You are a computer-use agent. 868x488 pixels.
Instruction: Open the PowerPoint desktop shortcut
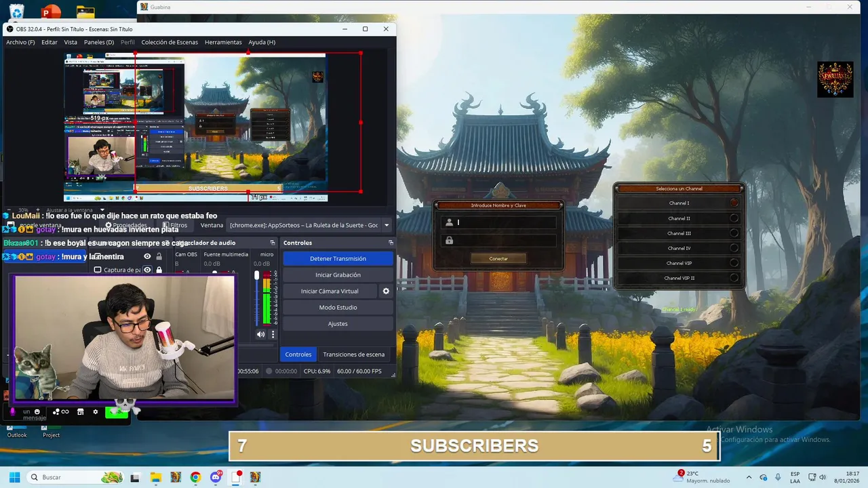51,11
